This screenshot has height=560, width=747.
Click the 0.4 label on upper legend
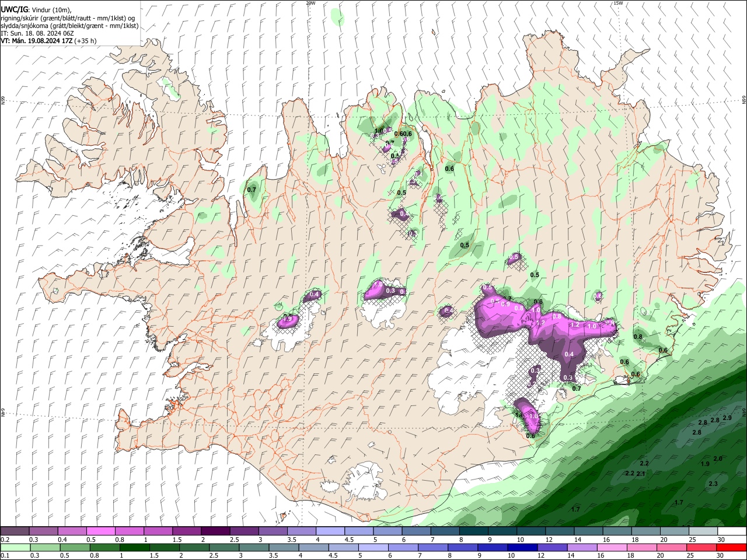click(x=62, y=540)
